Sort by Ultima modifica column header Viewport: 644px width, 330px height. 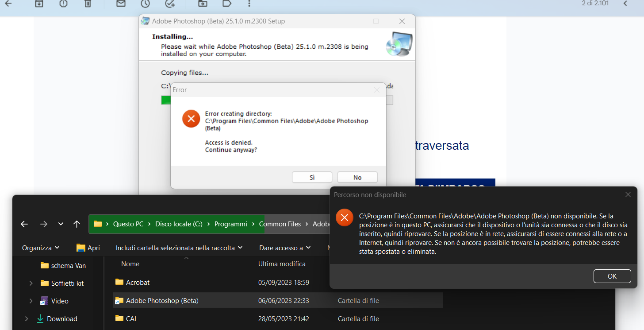[x=282, y=264]
